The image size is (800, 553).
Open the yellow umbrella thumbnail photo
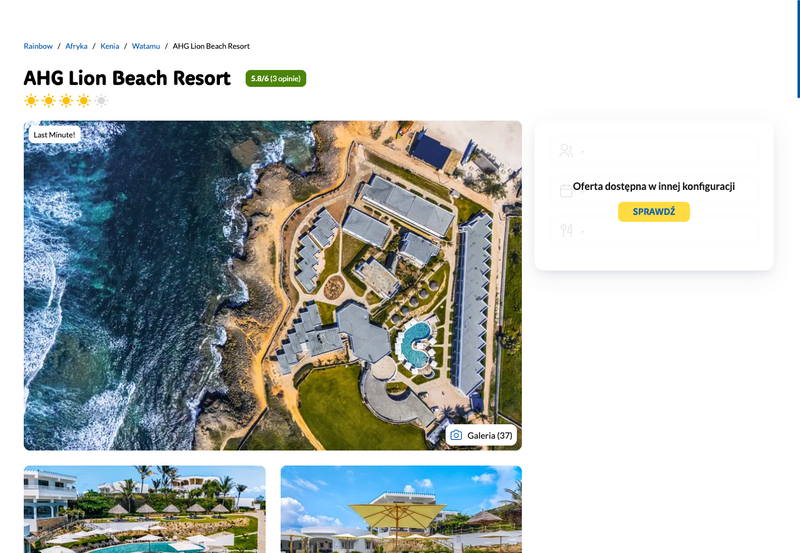pos(401,509)
